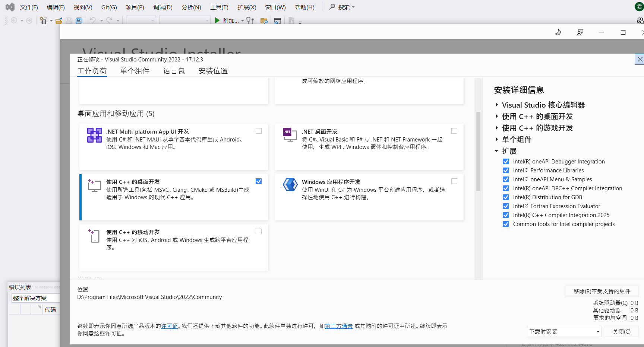Toggle the installer dark theme moon icon

click(x=558, y=32)
